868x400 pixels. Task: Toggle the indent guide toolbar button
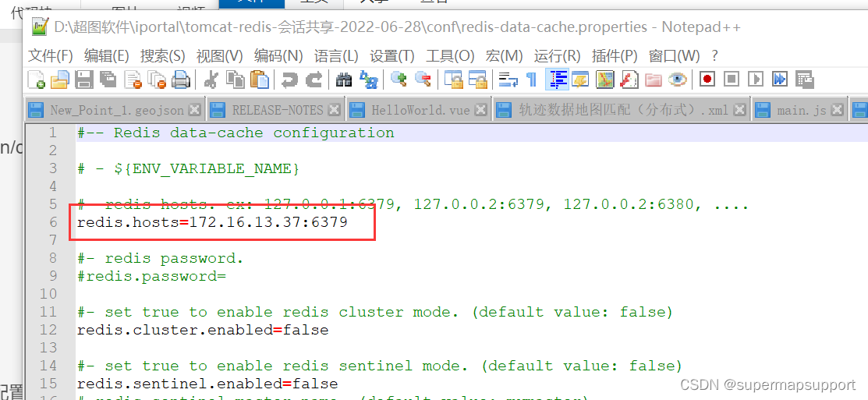(557, 80)
